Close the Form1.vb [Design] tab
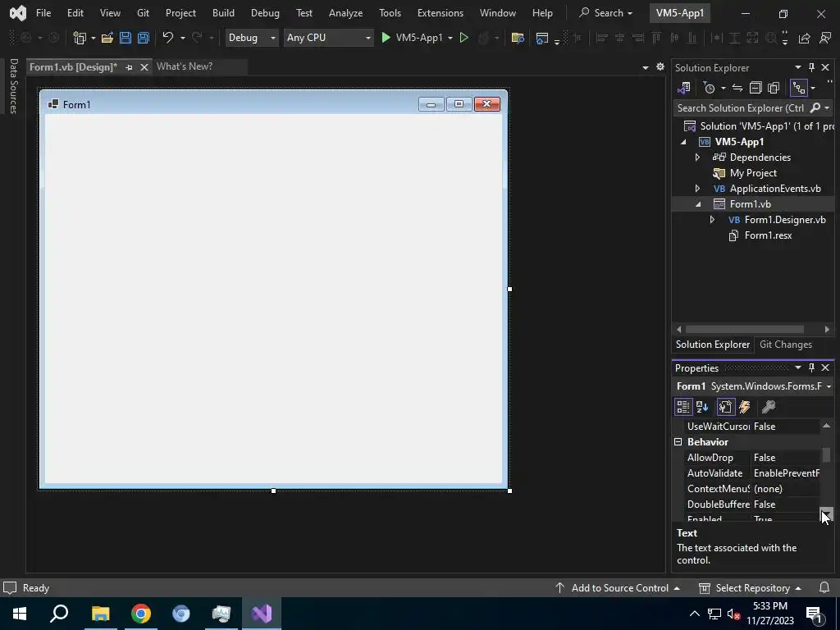 (144, 67)
